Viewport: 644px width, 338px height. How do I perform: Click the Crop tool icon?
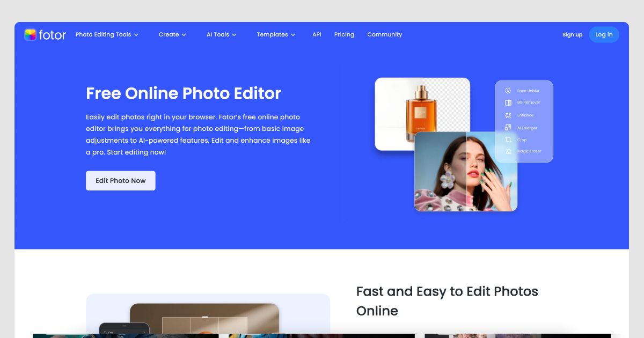[508, 139]
